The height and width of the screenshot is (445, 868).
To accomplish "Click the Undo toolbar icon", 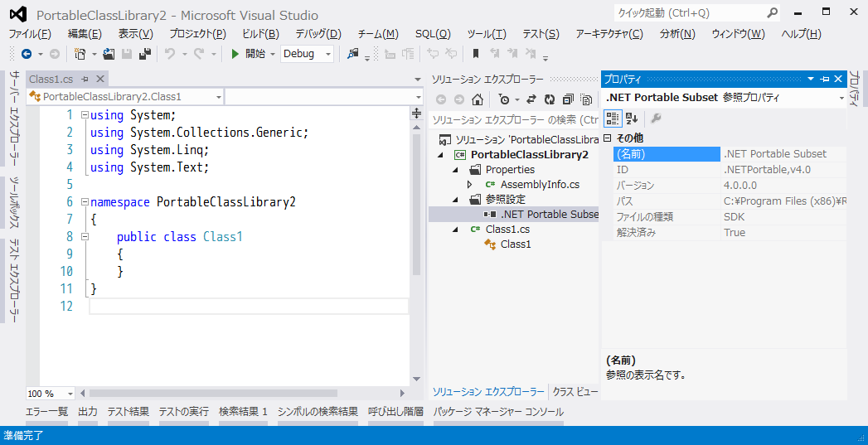I will 170,54.
